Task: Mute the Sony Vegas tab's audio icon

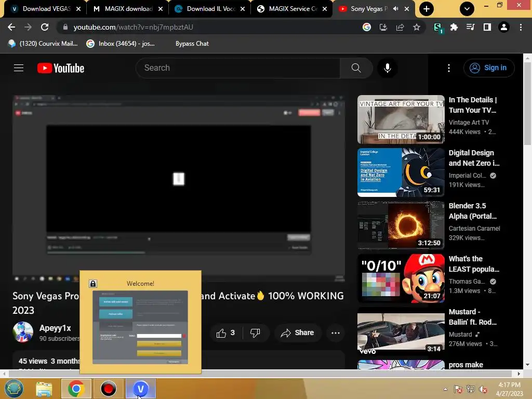Action: [395, 9]
